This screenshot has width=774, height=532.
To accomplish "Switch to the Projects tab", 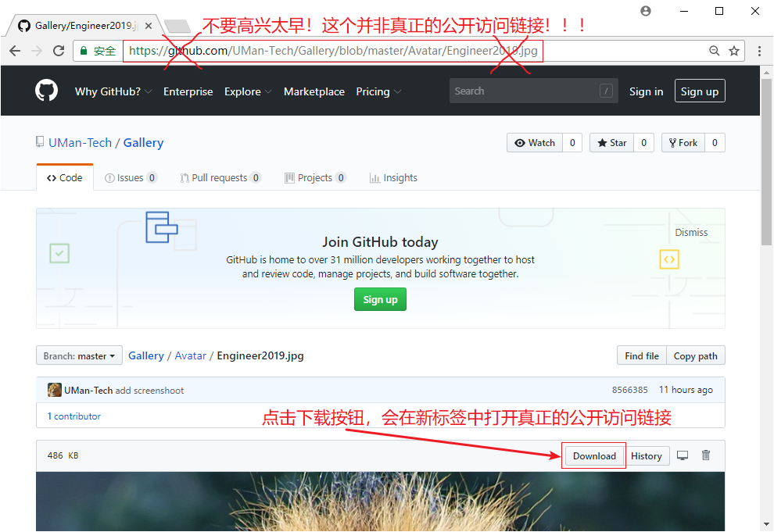I will tap(315, 177).
